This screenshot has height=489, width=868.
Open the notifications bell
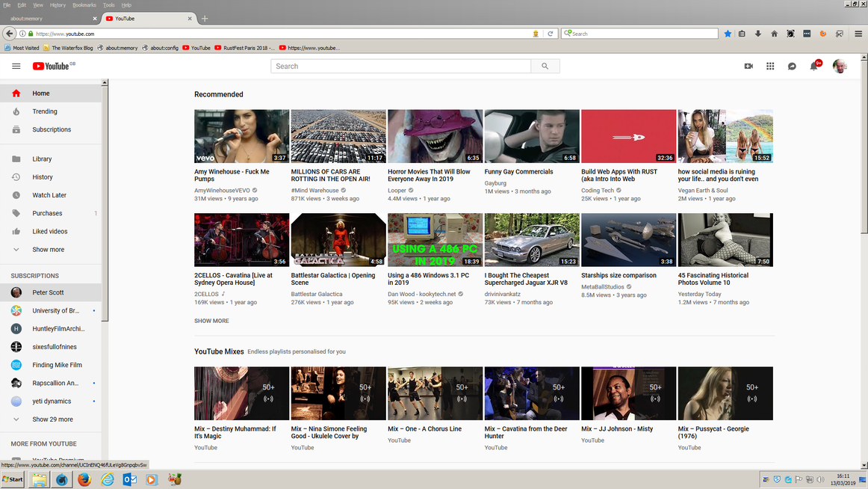(x=814, y=66)
